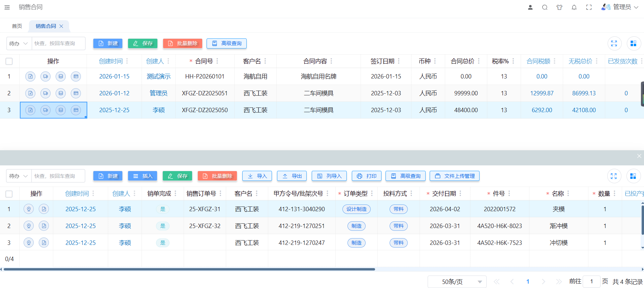Click the pin icon in order row 412-219-1270247

click(x=29, y=243)
